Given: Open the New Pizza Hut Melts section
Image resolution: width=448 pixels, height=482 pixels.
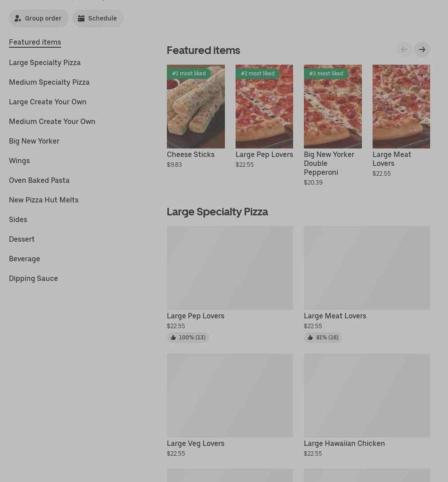Looking at the screenshot, I should tap(44, 200).
